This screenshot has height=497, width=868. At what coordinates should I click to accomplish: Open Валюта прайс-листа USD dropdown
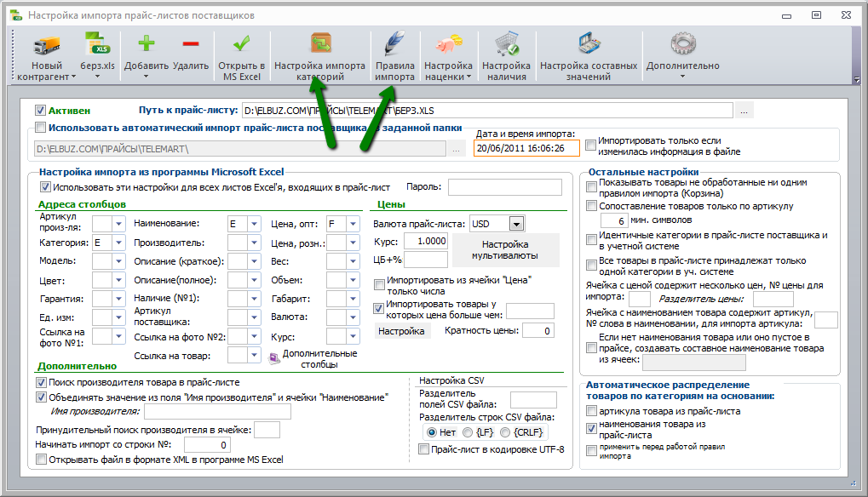click(x=516, y=224)
